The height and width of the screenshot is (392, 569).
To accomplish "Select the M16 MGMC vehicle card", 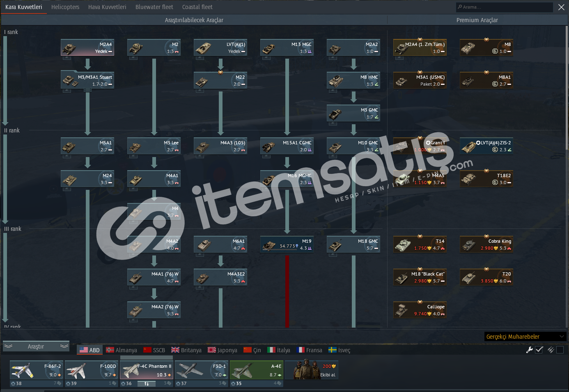I will pos(287,179).
